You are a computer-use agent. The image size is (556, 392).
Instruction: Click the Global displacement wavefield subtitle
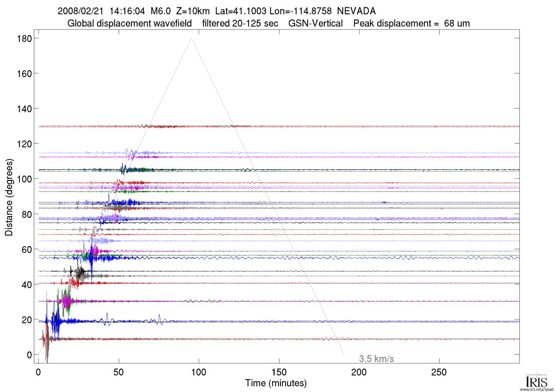point(129,23)
